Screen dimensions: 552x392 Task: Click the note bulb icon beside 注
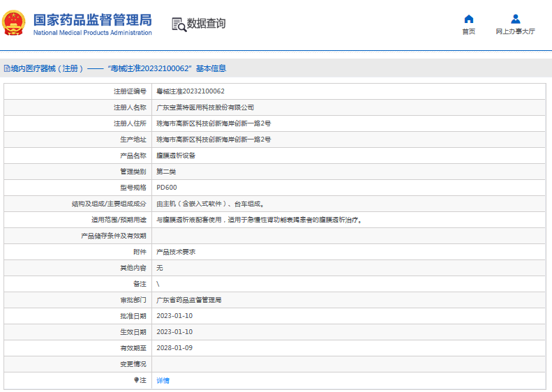pos(136,379)
